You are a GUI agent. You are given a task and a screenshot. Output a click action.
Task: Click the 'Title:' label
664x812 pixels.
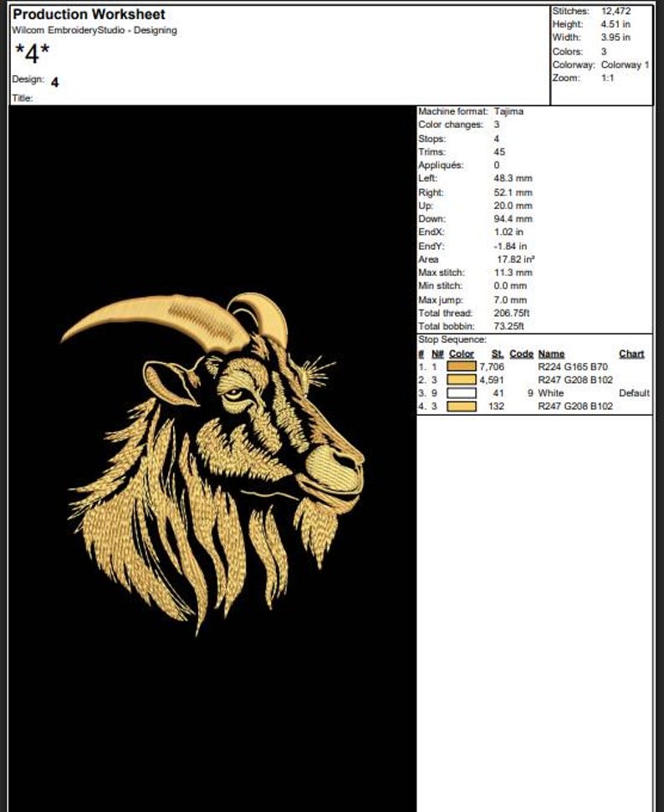pyautogui.click(x=23, y=98)
